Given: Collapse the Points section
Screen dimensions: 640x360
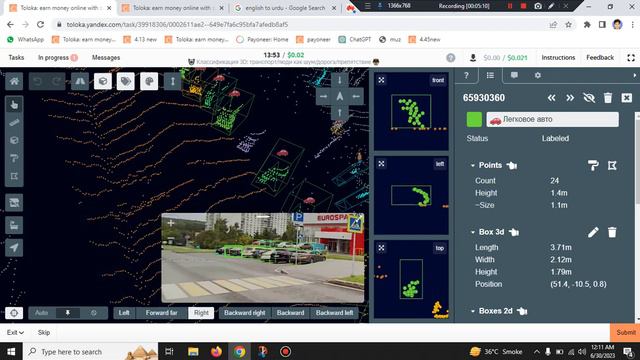Looking at the screenshot, I should 473,165.
